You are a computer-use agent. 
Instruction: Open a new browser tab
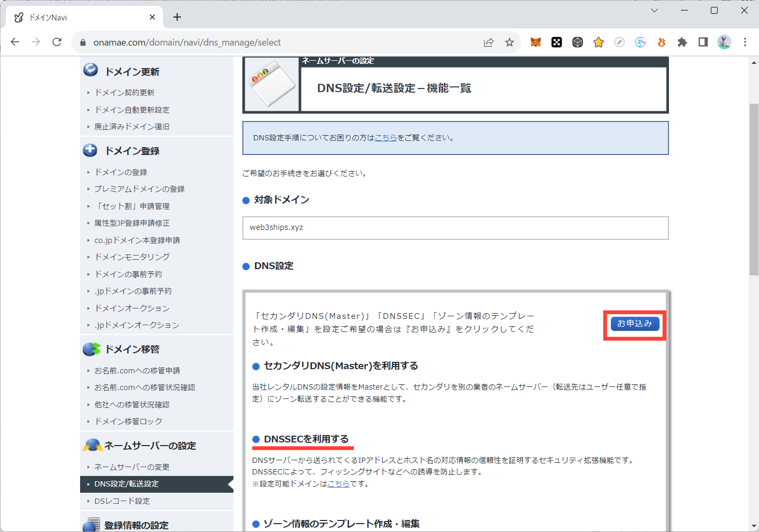pos(177,17)
